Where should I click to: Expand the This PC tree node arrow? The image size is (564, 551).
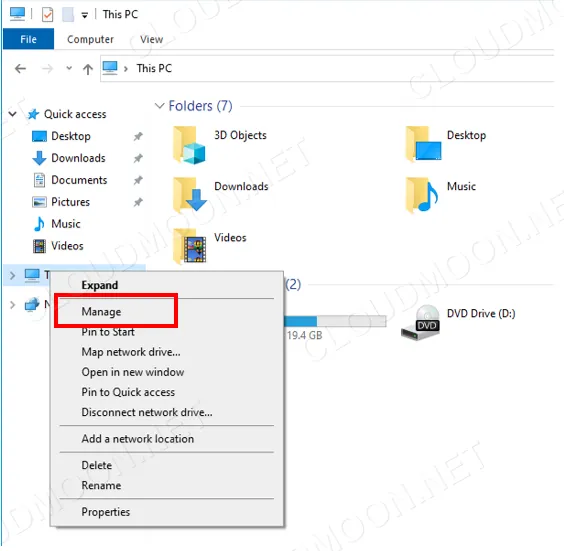12,276
